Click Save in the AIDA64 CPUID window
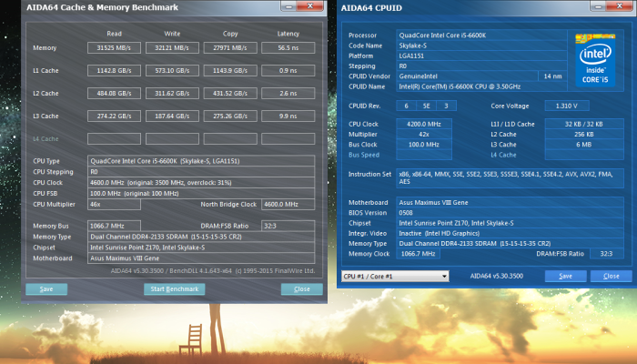 pyautogui.click(x=565, y=277)
